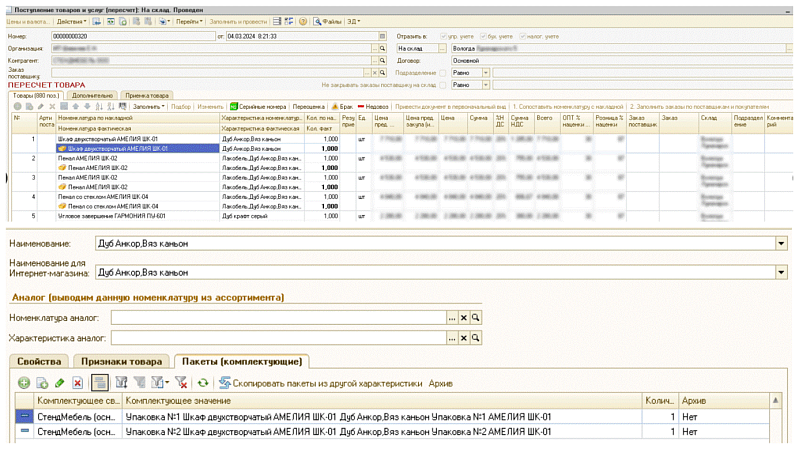Click the Недовоз red minus button

[x=373, y=107]
